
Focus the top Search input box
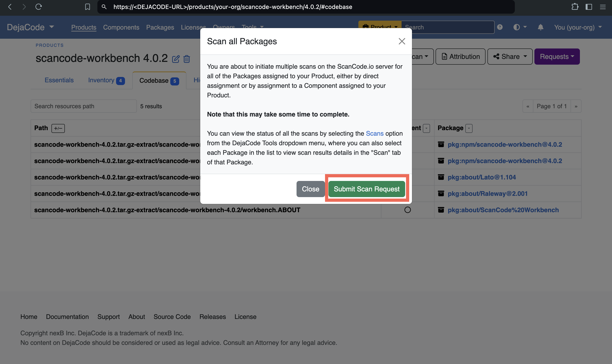tap(447, 27)
